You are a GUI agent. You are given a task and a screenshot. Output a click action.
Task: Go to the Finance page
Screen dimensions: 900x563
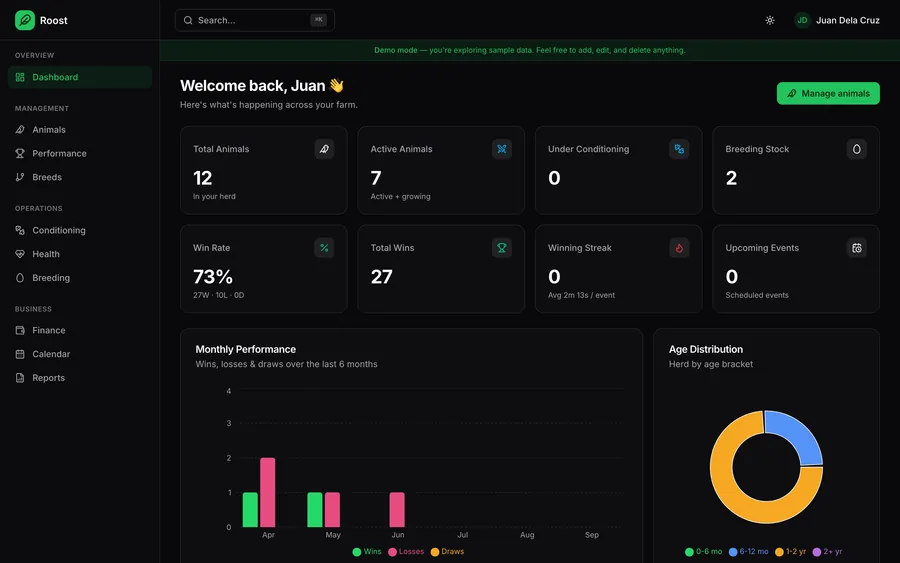click(80, 330)
